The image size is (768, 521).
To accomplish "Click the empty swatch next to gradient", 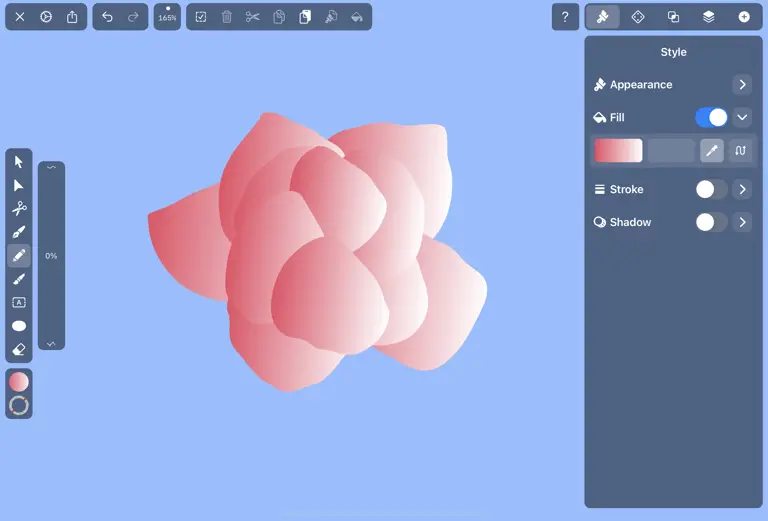I will [x=671, y=150].
